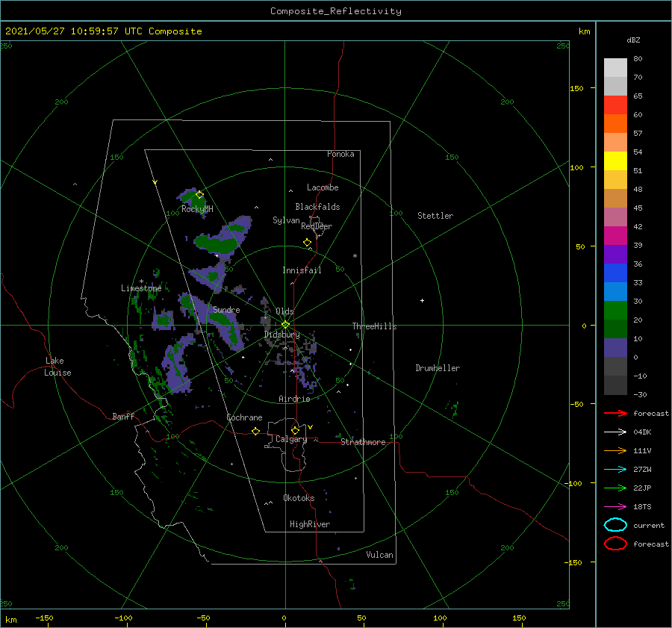The height and width of the screenshot is (628, 672).
Task: Click the red forecast arrow legend icon
Action: (x=615, y=413)
